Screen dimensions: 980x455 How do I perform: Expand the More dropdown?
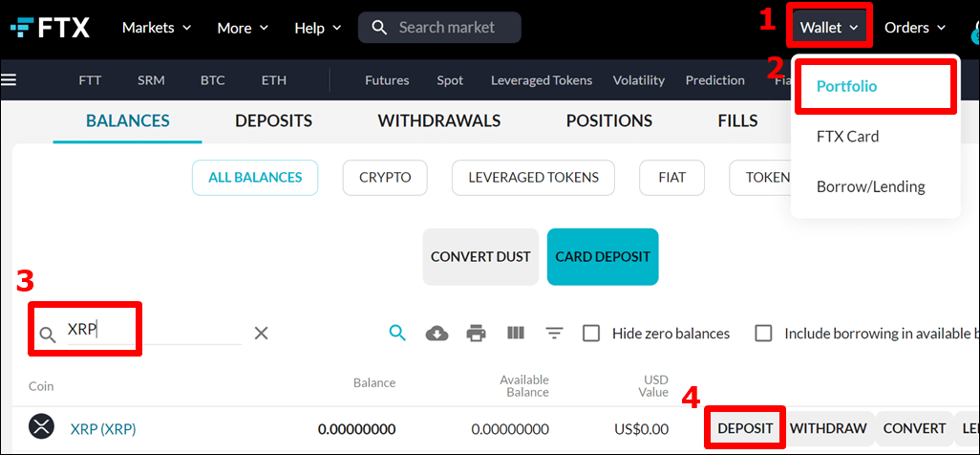coord(243,28)
